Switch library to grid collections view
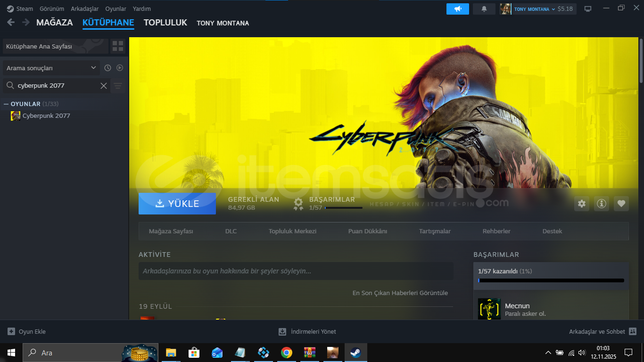644x362 pixels. tap(118, 46)
